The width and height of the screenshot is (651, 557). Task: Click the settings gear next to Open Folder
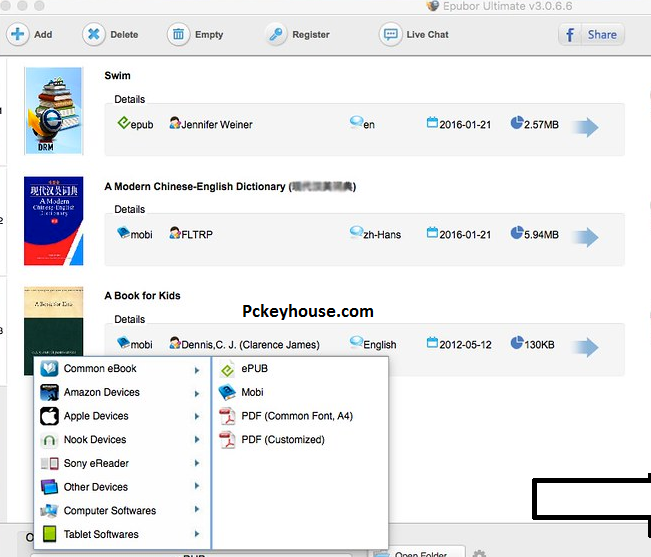coord(479,554)
